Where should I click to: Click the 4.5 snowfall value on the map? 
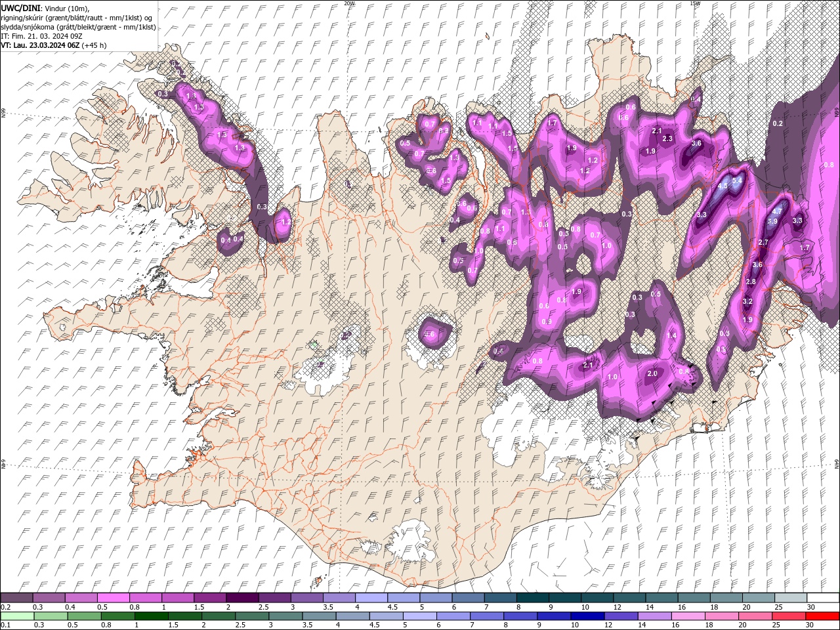click(723, 186)
